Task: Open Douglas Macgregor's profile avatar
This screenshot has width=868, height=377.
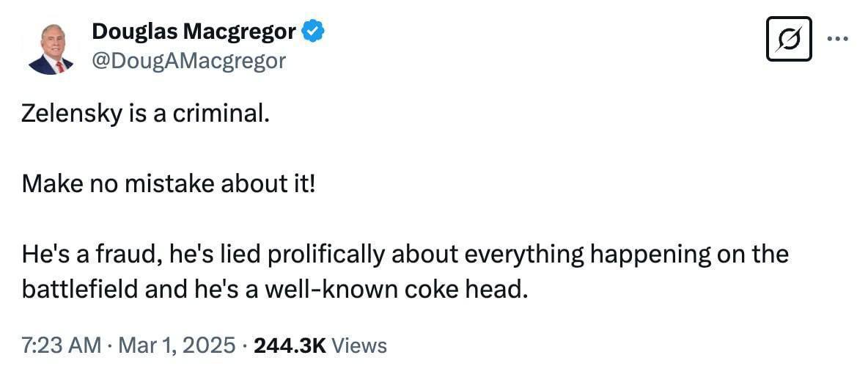Action: pos(51,48)
